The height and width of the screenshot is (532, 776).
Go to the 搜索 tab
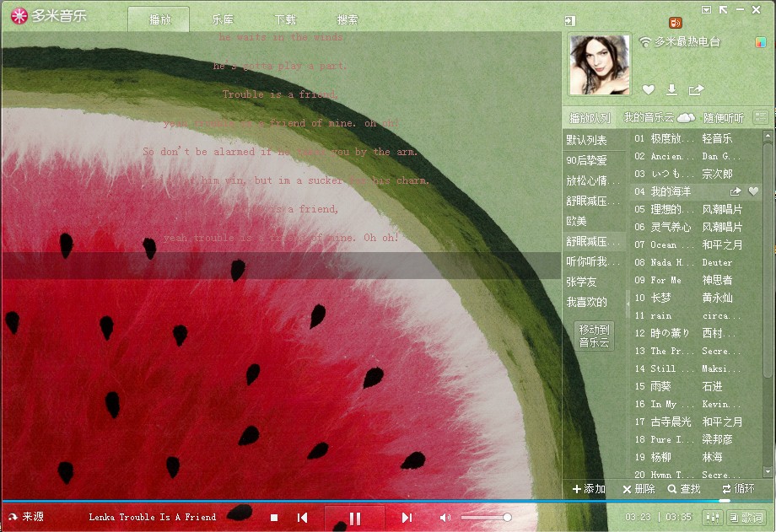pos(347,19)
